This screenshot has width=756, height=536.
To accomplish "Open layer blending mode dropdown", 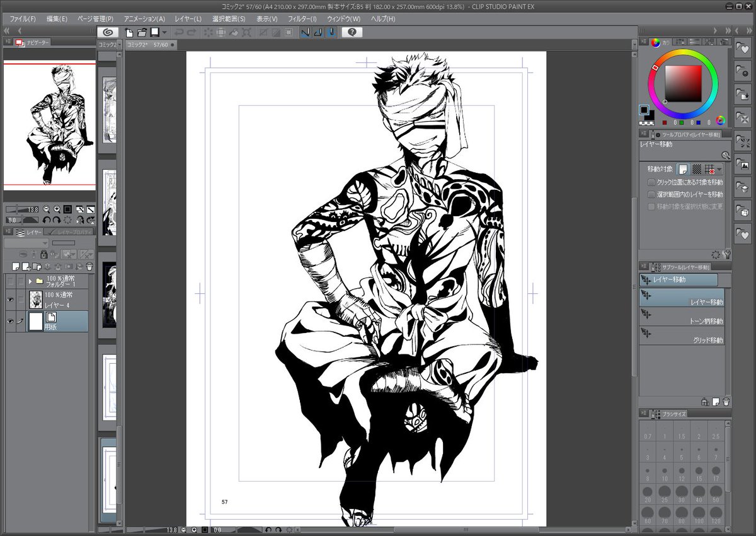I will (26, 243).
